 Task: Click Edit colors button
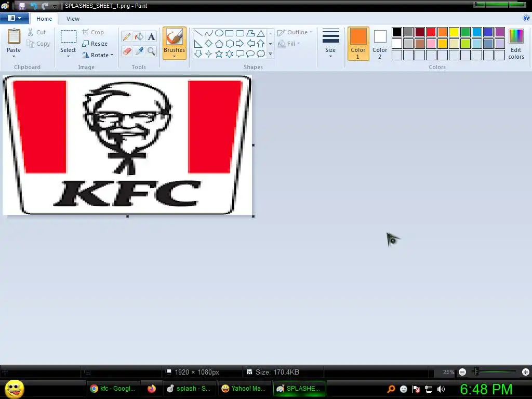tap(516, 44)
